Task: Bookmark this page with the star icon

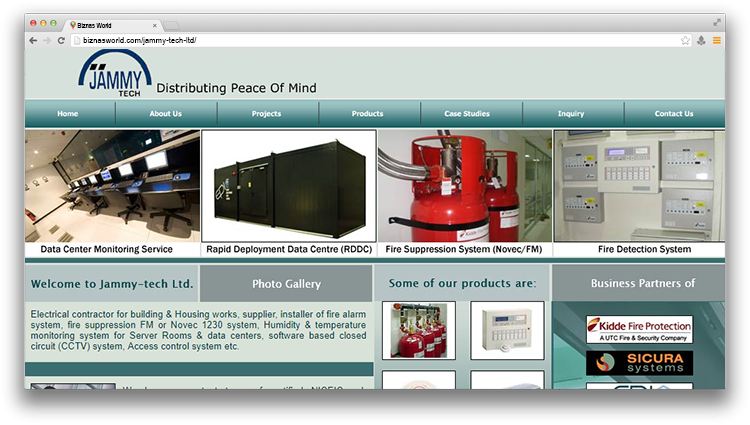Action: tap(685, 40)
